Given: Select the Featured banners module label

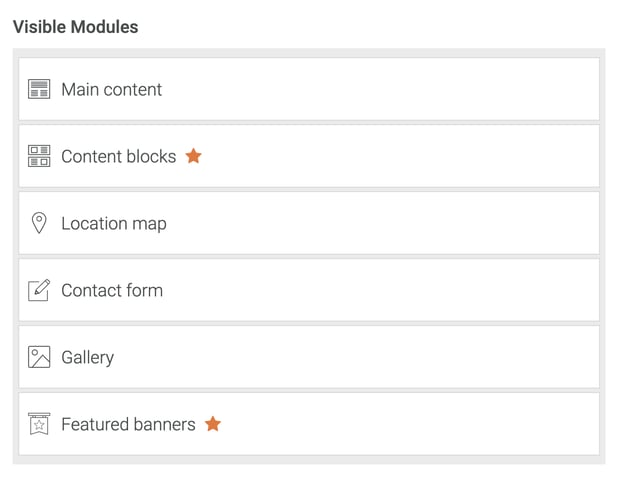Looking at the screenshot, I should click(128, 425).
